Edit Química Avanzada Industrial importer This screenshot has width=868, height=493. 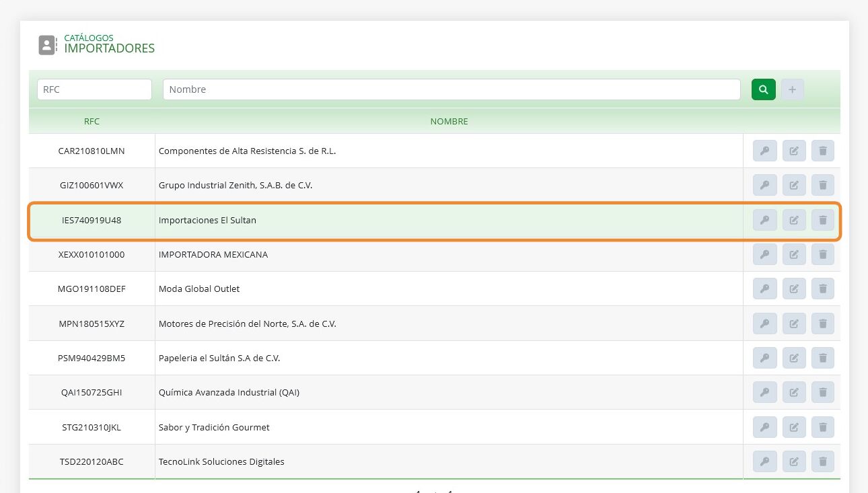[794, 392]
